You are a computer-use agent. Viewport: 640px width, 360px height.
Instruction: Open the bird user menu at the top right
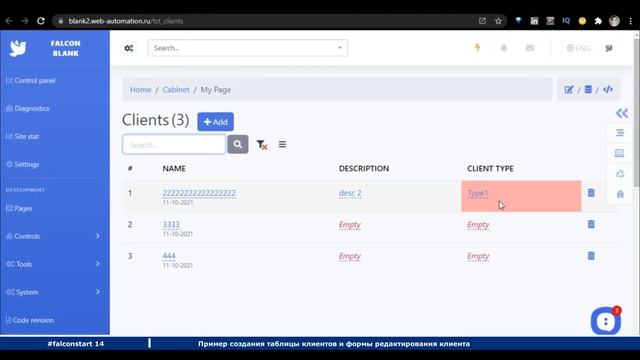tap(609, 48)
